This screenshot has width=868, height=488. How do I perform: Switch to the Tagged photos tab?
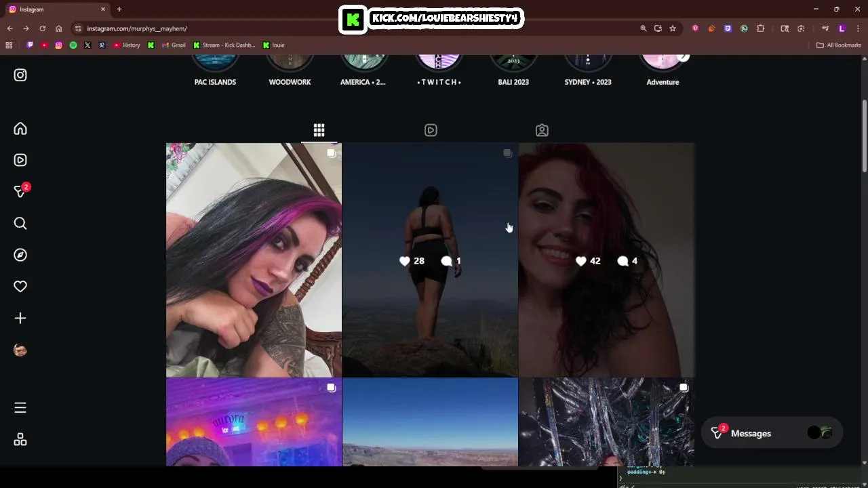tap(542, 130)
